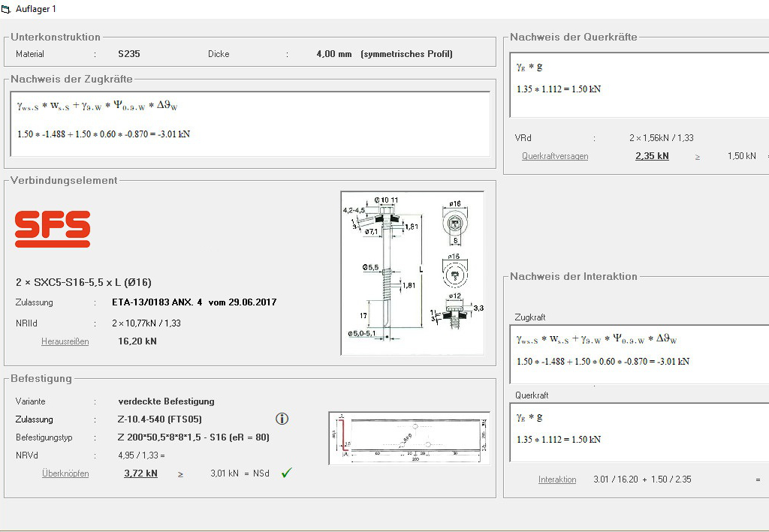This screenshot has height=532, width=769.
Task: Click the Unterkonstruktion group heading
Action: pos(56,37)
